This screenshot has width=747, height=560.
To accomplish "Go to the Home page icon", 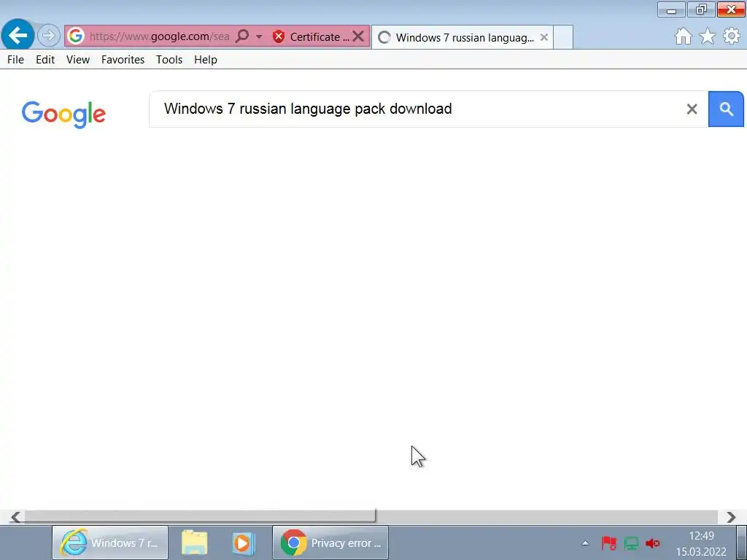I will pyautogui.click(x=683, y=36).
